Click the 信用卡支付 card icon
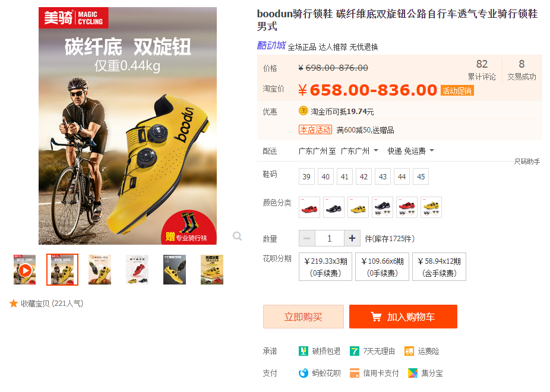Screen dimensions: 550x392 354,373
